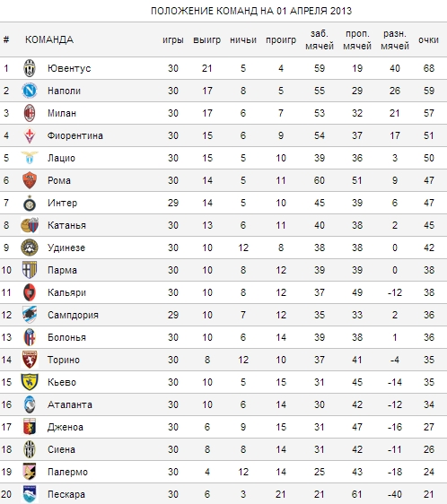Click the очки column header
Viewport: 447px width, 504px height.
(428, 39)
